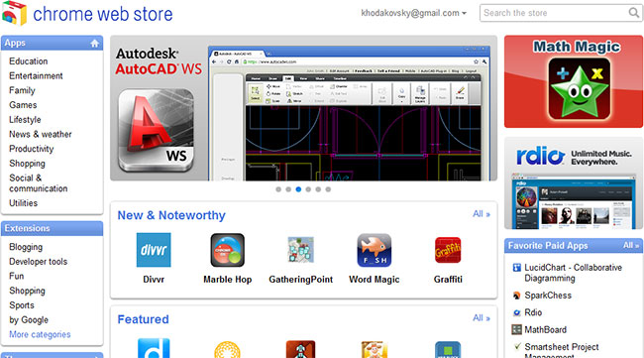Open News & weather category
Viewport: 644px width, 358px height.
click(41, 135)
